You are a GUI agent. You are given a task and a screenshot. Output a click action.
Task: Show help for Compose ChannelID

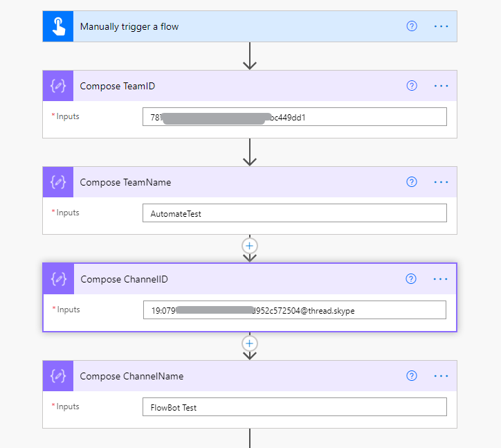click(411, 279)
